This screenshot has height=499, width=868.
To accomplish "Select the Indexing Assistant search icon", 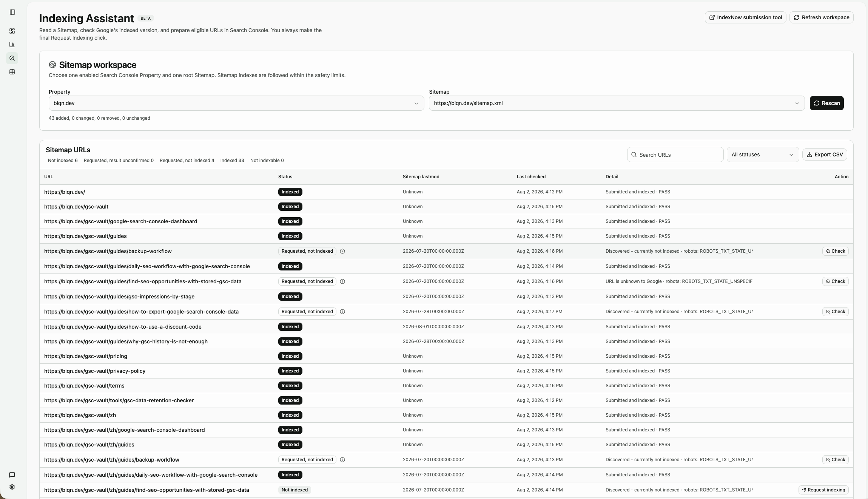I will 12,58.
